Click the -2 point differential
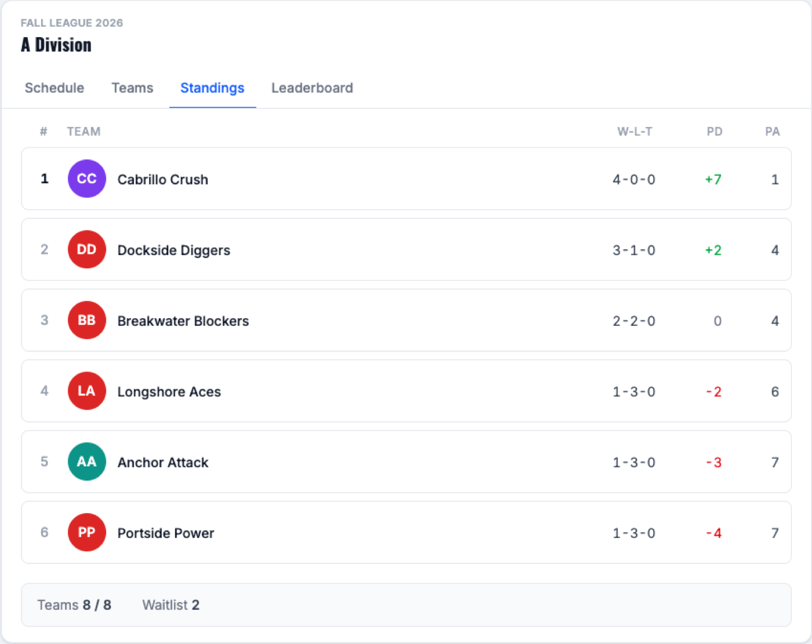812x644 pixels. coord(714,392)
